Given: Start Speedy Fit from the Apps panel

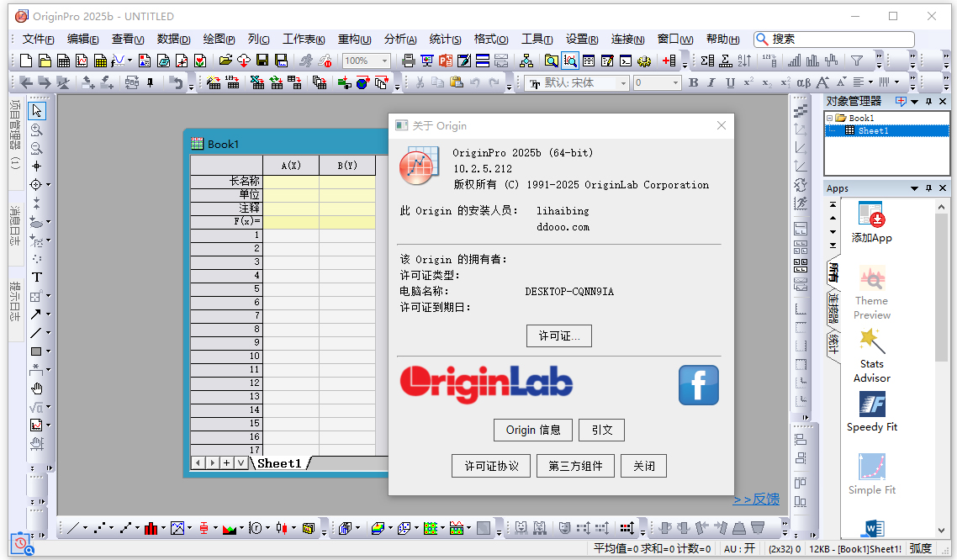Looking at the screenshot, I should click(871, 412).
